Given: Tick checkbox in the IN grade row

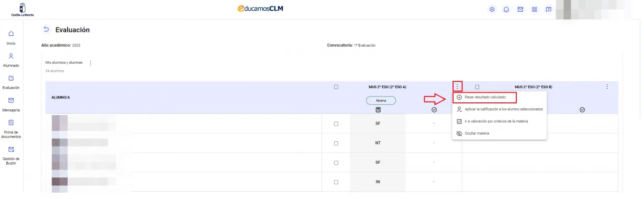Looking at the screenshot, I should pyautogui.click(x=336, y=182).
